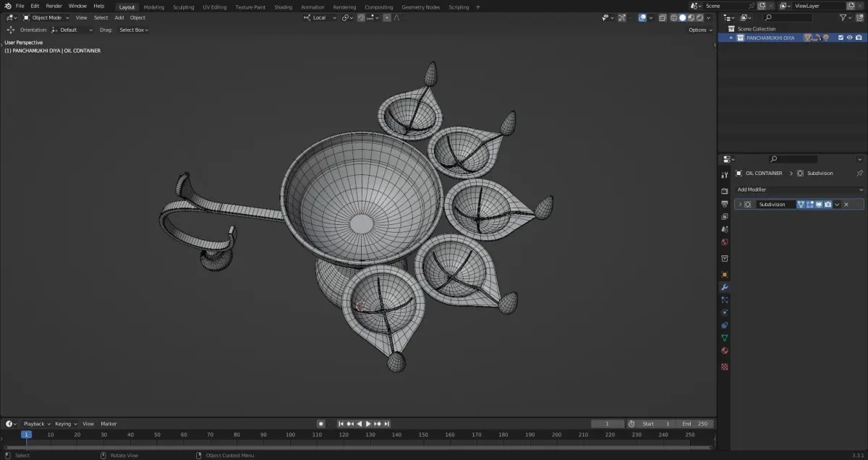This screenshot has width=868, height=460.
Task: Add a new view layer
Action: (851, 6)
